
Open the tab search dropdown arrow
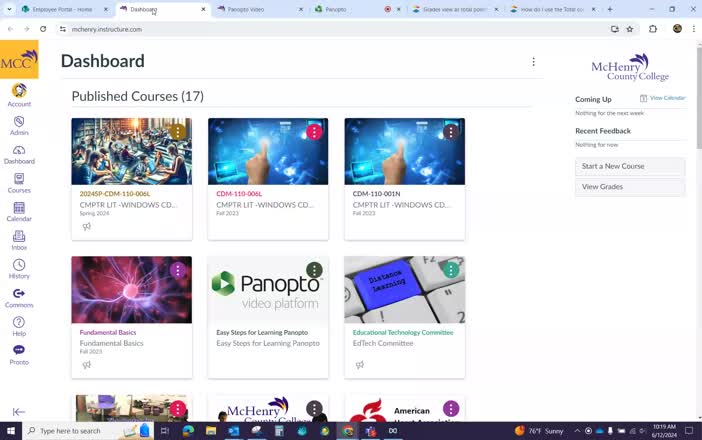tap(9, 9)
